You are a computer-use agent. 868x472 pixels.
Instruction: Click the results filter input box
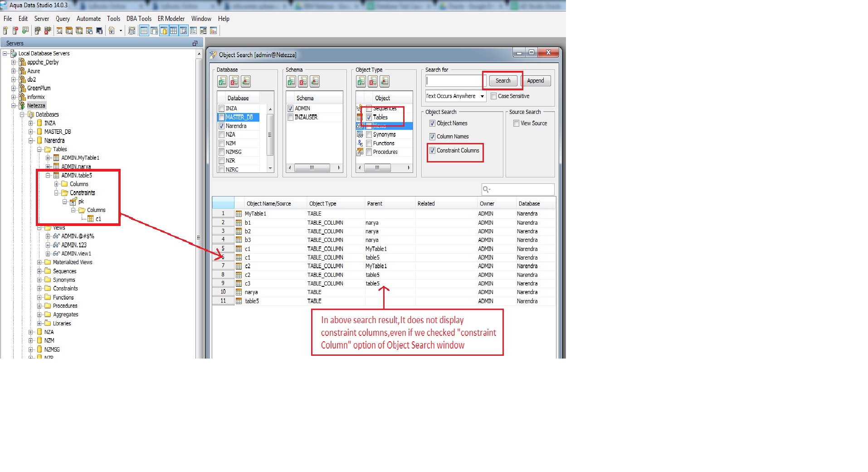tap(518, 189)
